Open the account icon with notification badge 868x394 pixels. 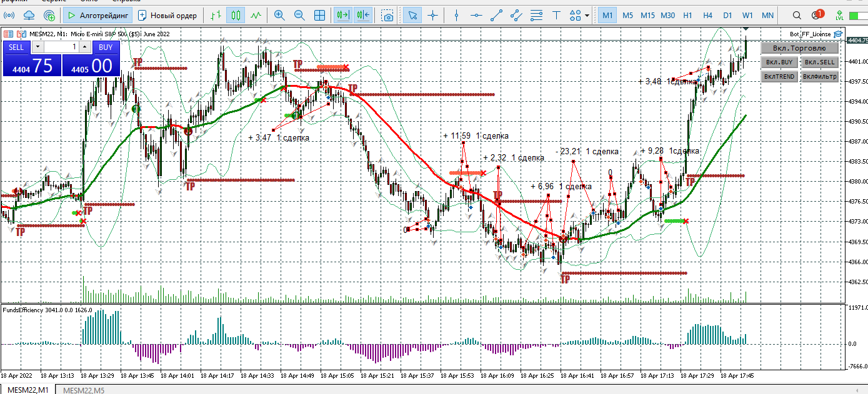[x=817, y=14]
